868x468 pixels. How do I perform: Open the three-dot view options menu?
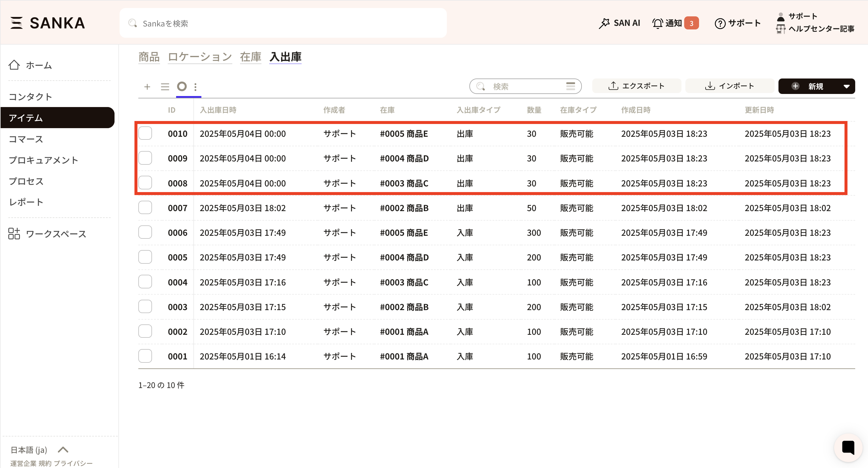(x=195, y=87)
